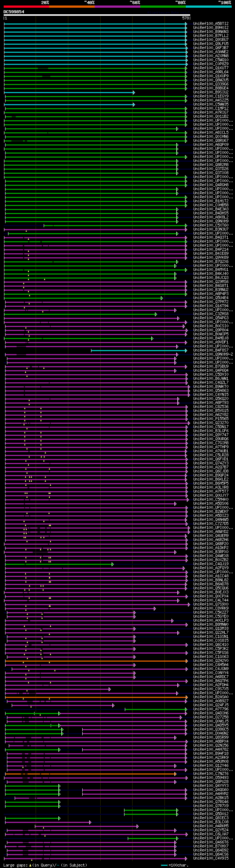Click the green alignment bar for Q5D012
The image size is (235, 868).
pos(151,814)
